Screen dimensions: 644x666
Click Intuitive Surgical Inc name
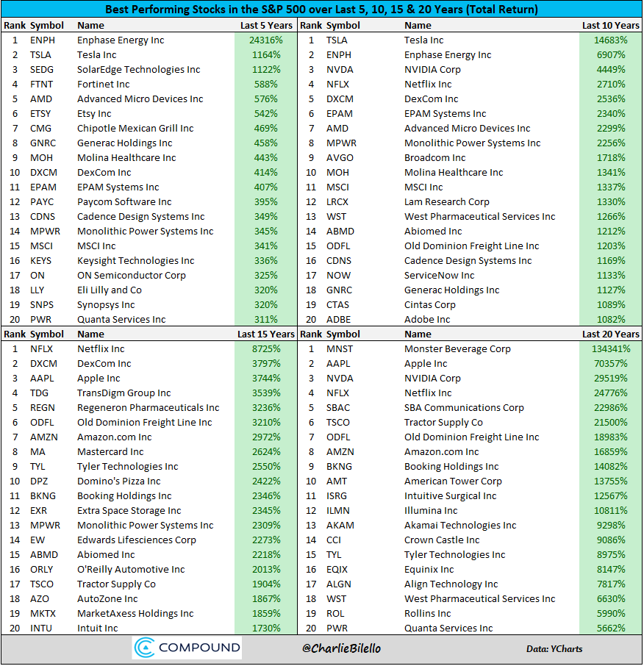tap(450, 496)
